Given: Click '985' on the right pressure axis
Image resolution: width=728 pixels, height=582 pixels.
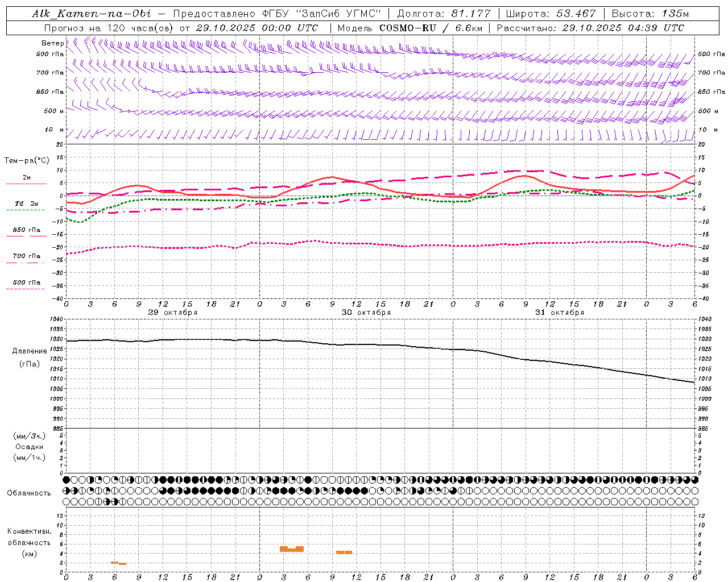Looking at the screenshot, I should pyautogui.click(x=704, y=429).
